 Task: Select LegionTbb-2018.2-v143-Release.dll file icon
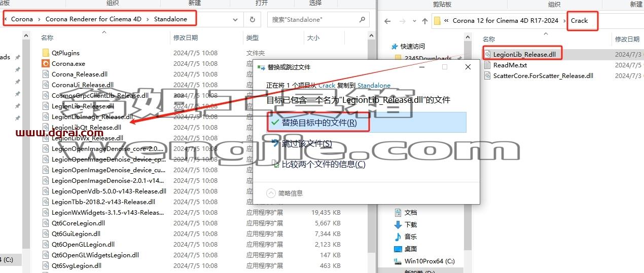click(46, 202)
